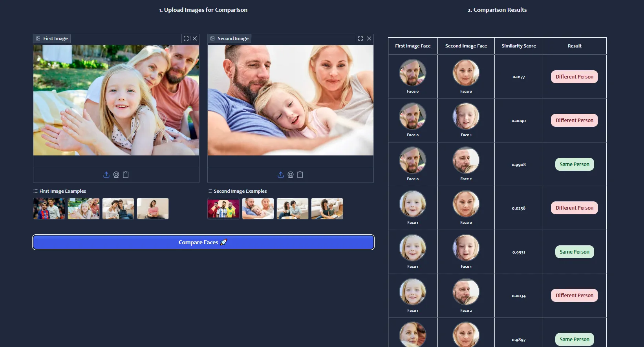Click similarity score 0.9931
The height and width of the screenshot is (347, 644).
pyautogui.click(x=519, y=252)
